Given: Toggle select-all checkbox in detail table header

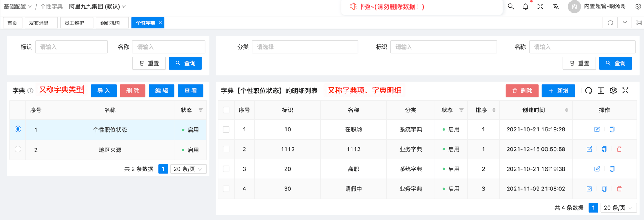Looking at the screenshot, I should 226,110.
